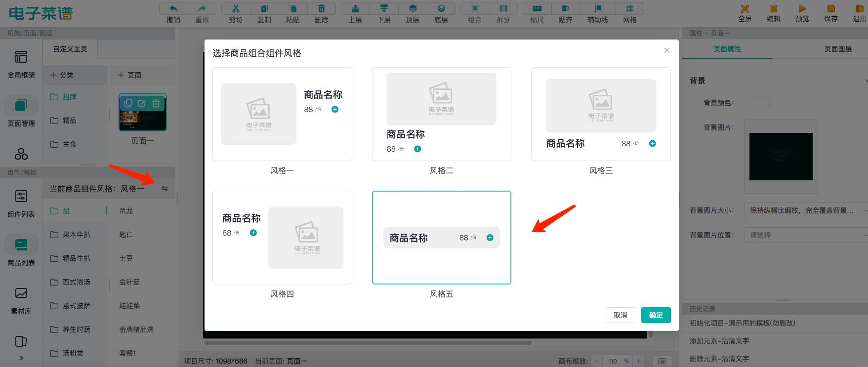Choose the 风格一 style card
Screen dimensions: 868x367
coord(282,114)
